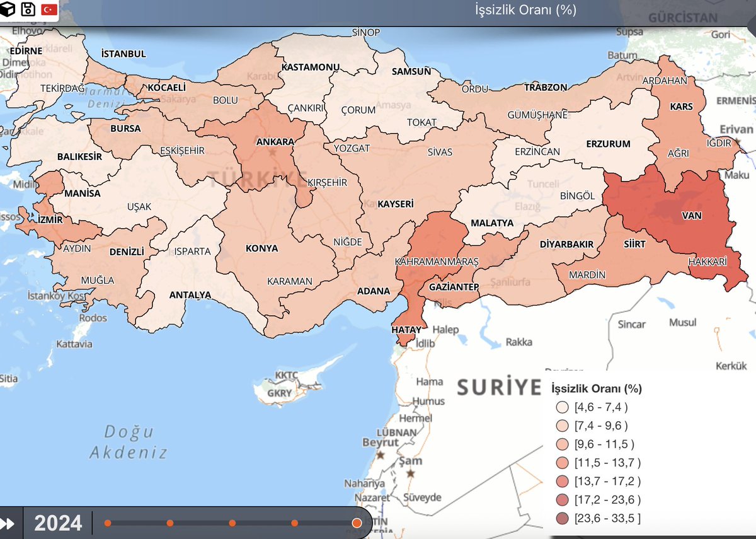Select the first timeline dot on the slider
This screenshot has height=539, width=756.
[108, 523]
